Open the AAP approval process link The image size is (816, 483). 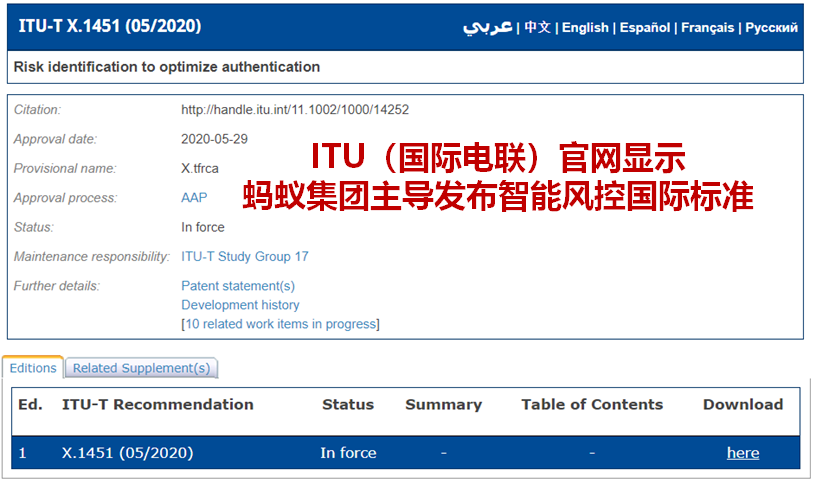[x=194, y=198]
